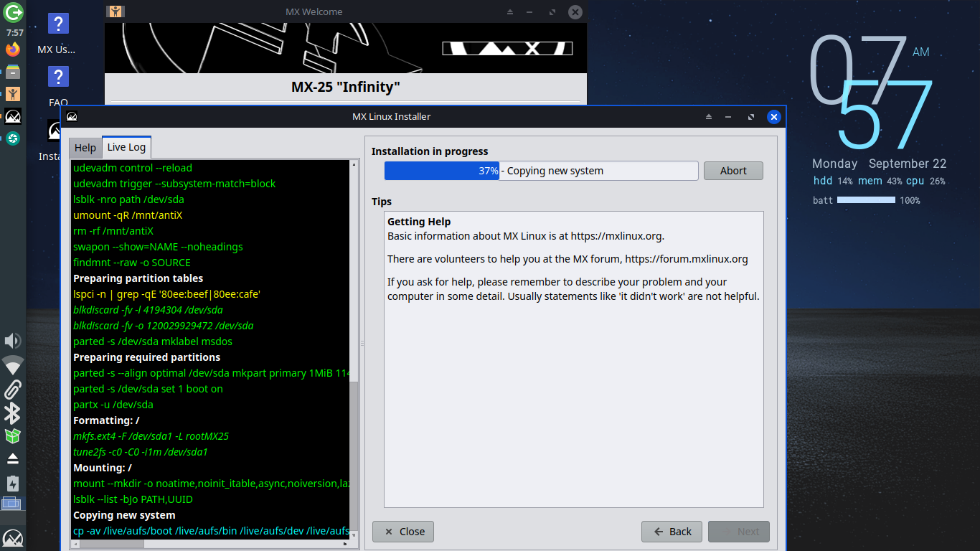Click the 'Copying new system' log heading
Viewport: 980px width, 551px height.
(124, 515)
